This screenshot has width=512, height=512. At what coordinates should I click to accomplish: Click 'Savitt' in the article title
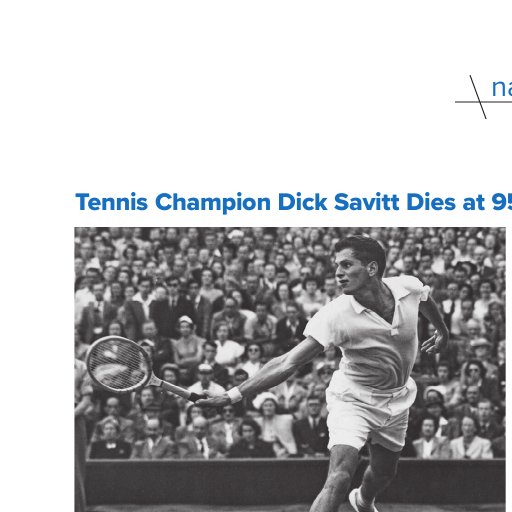(x=366, y=202)
